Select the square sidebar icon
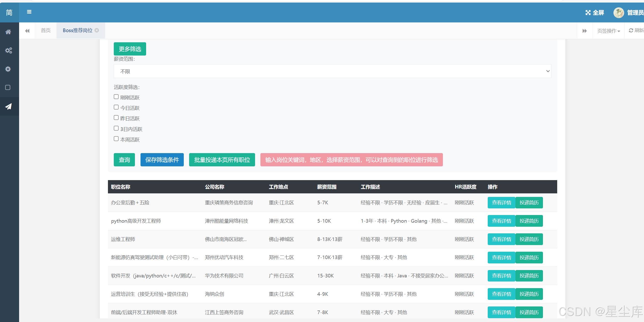Image resolution: width=644 pixels, height=322 pixels. click(x=8, y=88)
